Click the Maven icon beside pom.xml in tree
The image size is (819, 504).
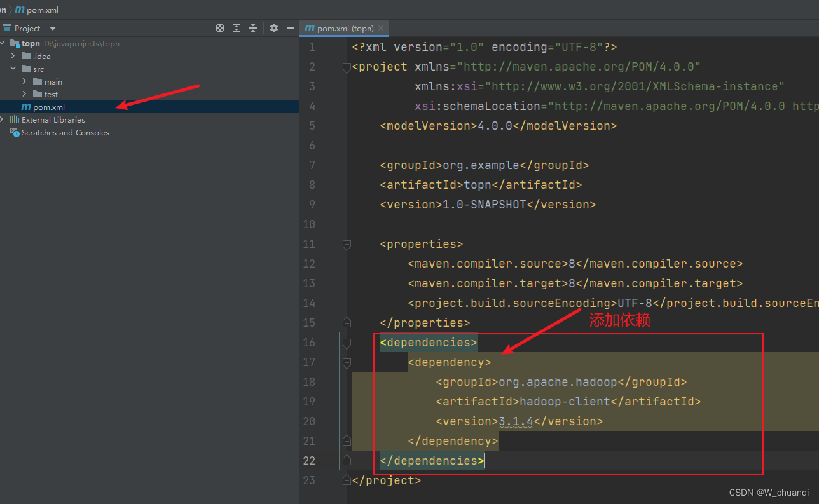26,107
